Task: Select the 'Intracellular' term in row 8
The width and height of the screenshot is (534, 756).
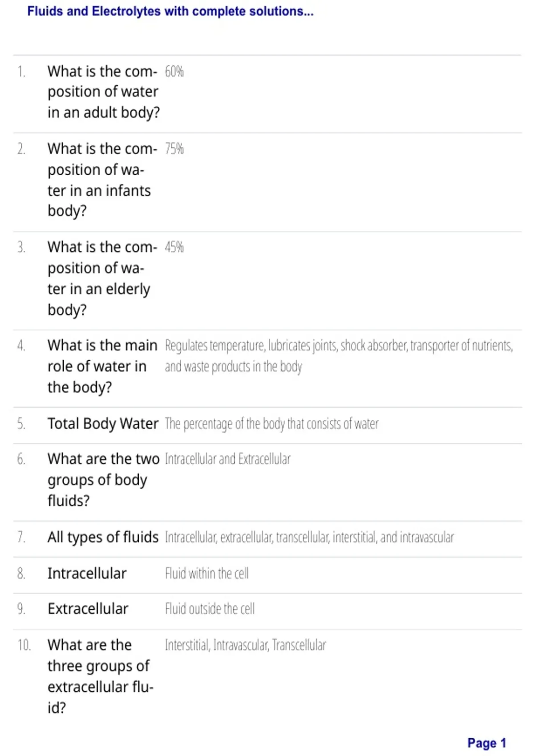Action: coord(87,573)
